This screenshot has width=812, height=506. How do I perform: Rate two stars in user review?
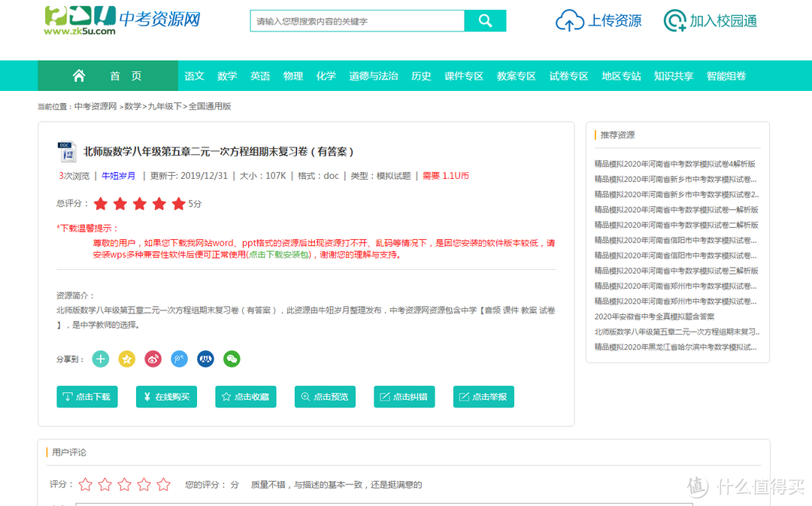pos(105,484)
